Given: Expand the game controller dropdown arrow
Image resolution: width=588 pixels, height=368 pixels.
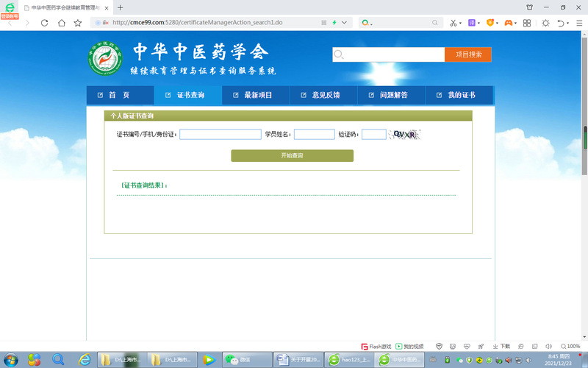Looking at the screenshot, I should click(516, 23).
